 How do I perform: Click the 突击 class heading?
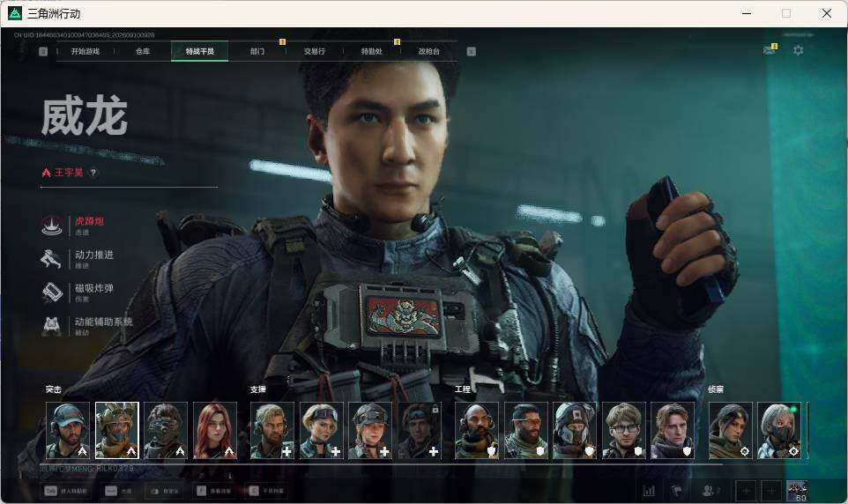54,389
